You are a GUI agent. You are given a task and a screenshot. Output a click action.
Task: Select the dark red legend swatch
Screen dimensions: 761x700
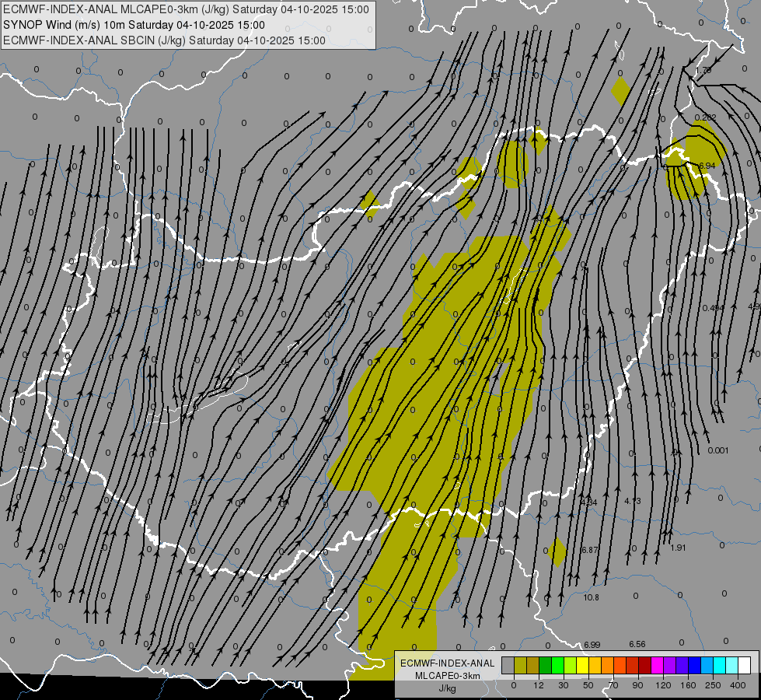click(644, 665)
